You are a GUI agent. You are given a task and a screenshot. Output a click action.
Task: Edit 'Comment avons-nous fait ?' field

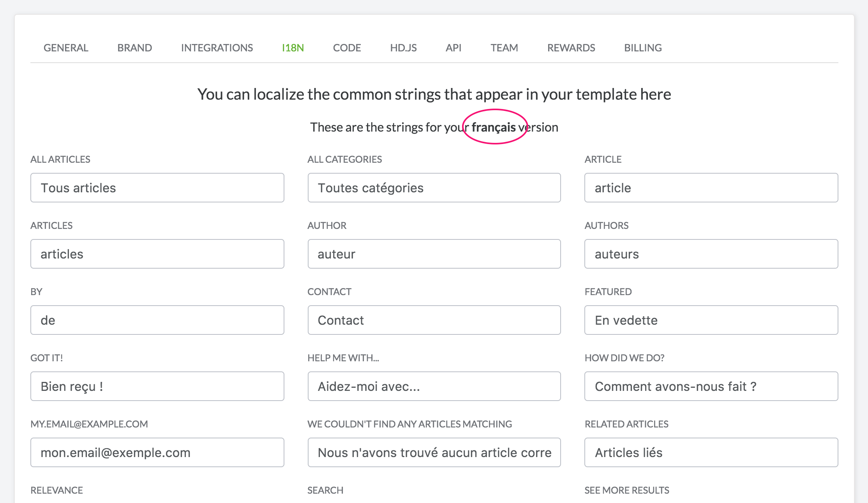[x=711, y=386]
